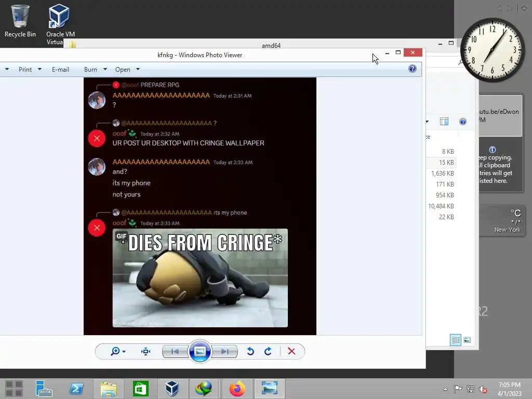Play slide show button

pos(200,351)
